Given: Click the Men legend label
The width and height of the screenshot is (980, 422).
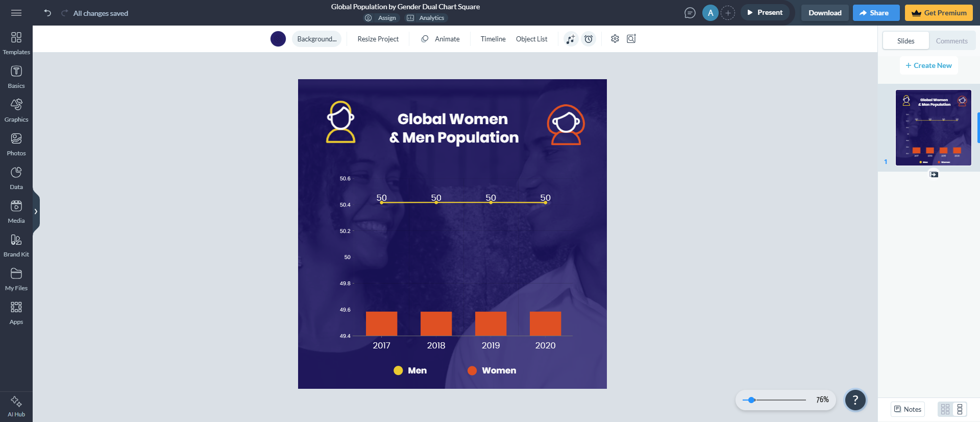Looking at the screenshot, I should (417, 370).
